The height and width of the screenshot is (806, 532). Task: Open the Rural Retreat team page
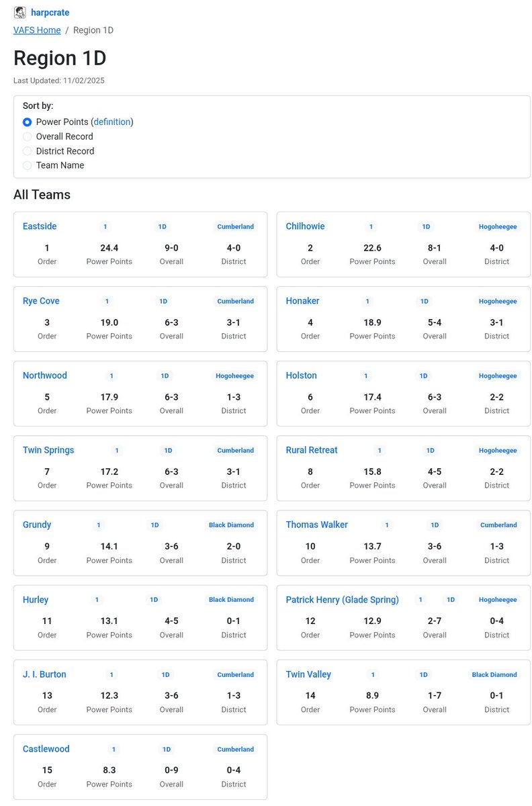pyautogui.click(x=312, y=450)
